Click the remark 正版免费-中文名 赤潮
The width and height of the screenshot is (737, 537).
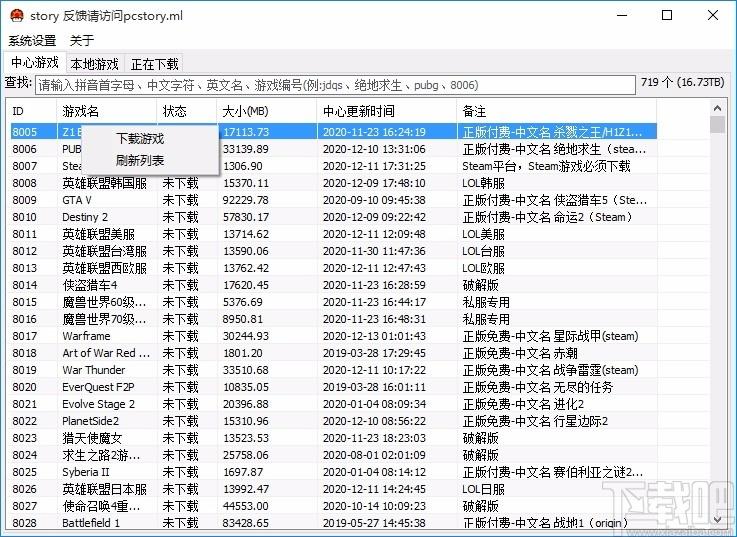pyautogui.click(x=520, y=353)
